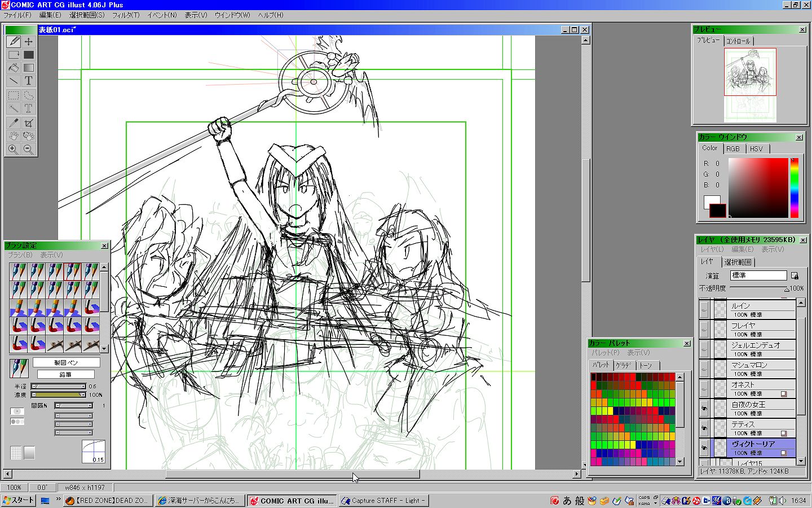This screenshot has width=812, height=508.
Task: Choose the rectangular selection tool
Action: 14,95
